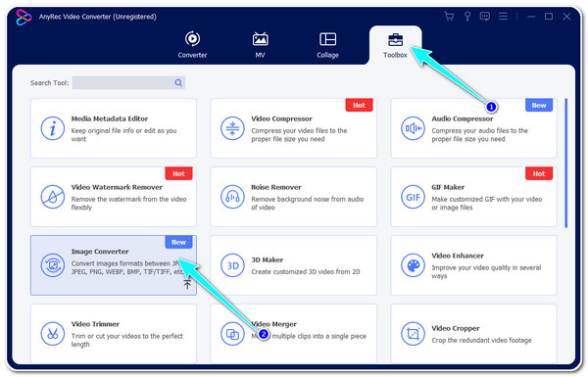Viewport: 588px width, 377px height.
Task: Open Noise Remover title
Action: 276,187
